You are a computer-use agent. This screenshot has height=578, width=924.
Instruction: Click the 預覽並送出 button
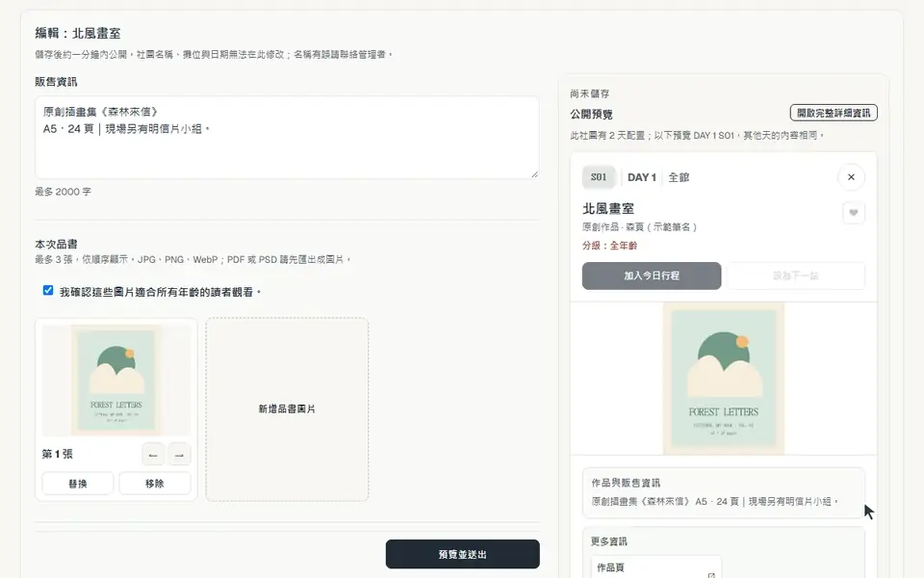point(463,554)
